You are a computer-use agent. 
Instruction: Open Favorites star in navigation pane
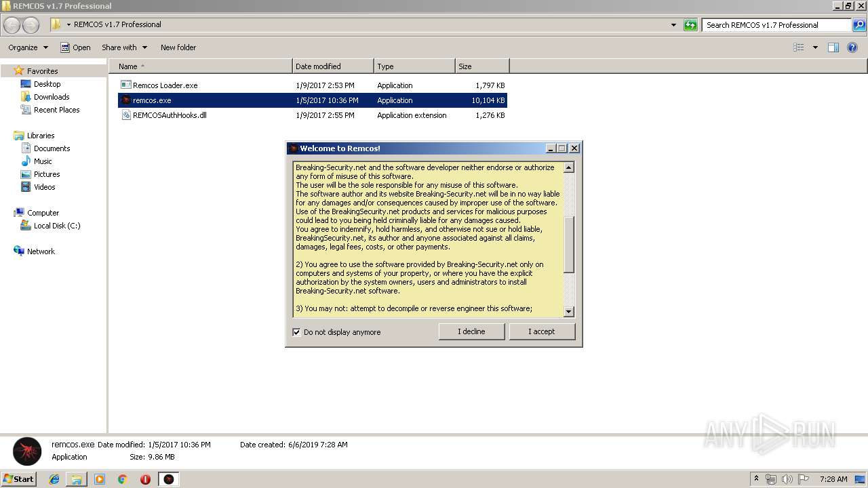(19, 70)
